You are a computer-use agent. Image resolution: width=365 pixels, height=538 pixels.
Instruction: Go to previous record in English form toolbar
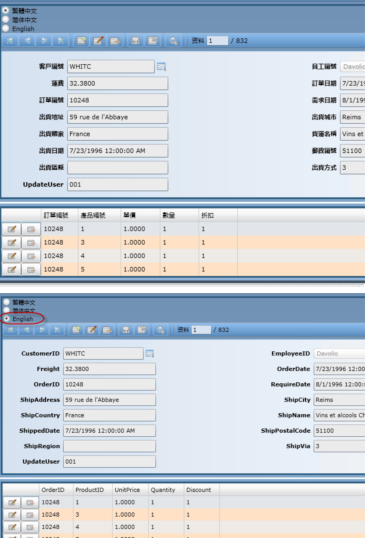(x=26, y=330)
